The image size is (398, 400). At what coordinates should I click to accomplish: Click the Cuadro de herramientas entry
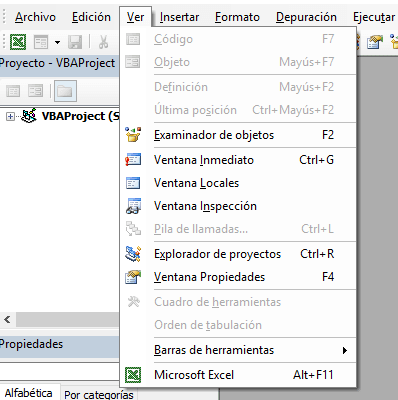[x=238, y=302]
